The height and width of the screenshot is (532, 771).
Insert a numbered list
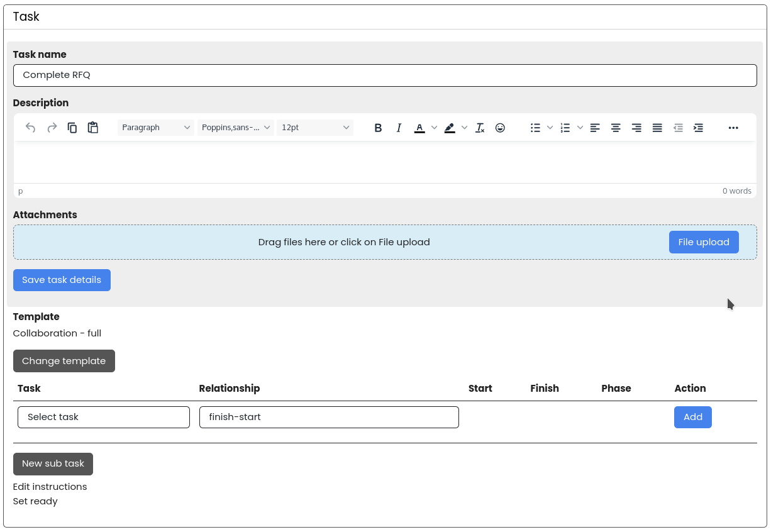(565, 128)
